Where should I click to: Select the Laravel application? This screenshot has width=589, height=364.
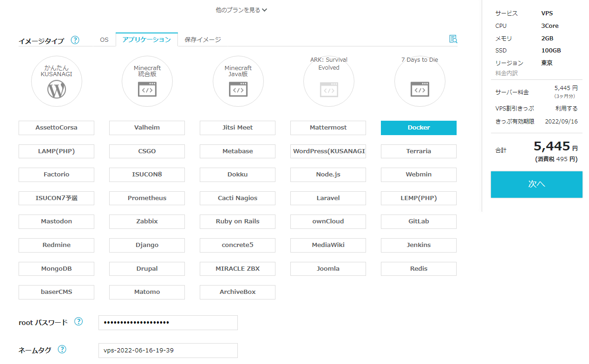coord(328,198)
